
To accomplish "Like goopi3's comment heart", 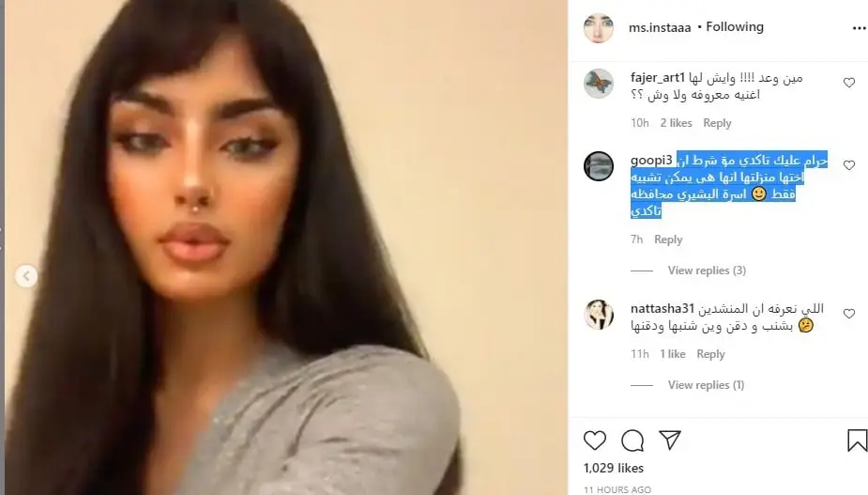I will pos(849,165).
